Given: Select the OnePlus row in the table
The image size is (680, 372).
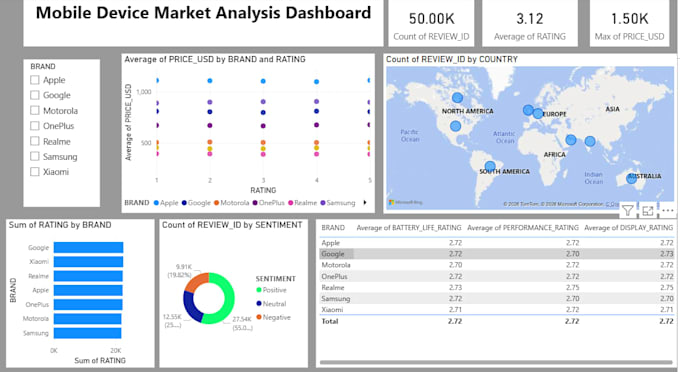Looking at the screenshot, I should coord(497,276).
